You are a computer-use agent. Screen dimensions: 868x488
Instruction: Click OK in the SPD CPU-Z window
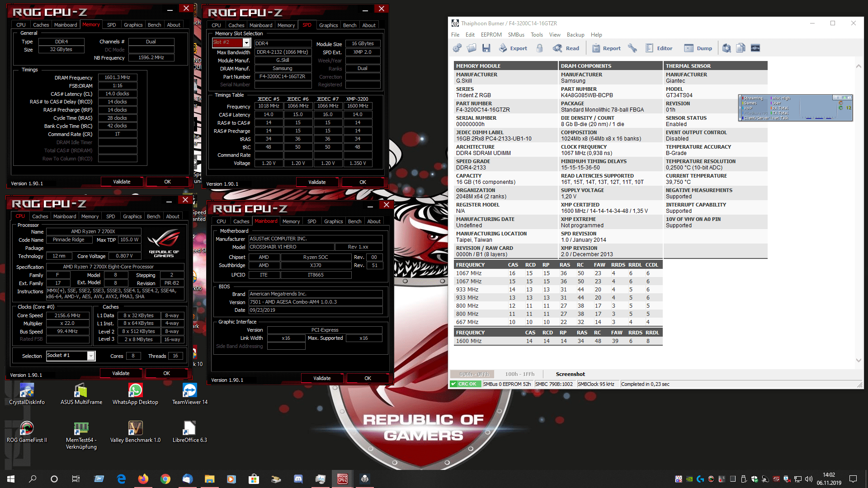[x=363, y=182]
